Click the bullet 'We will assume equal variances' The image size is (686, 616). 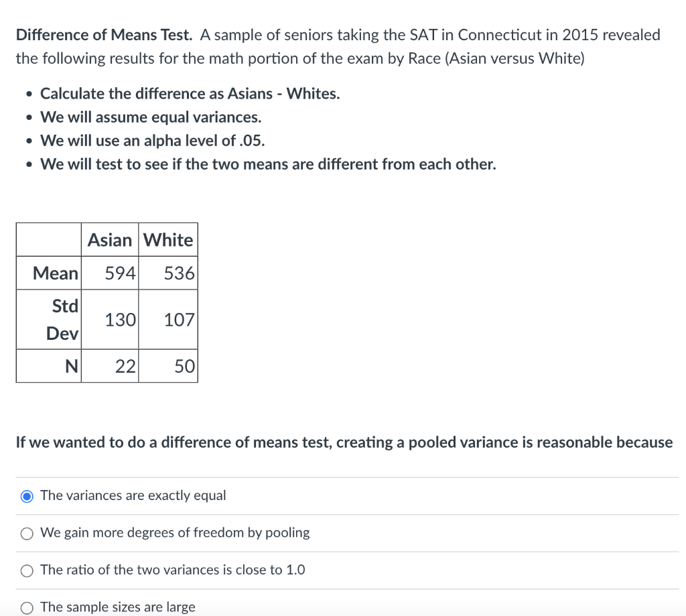[x=150, y=117]
